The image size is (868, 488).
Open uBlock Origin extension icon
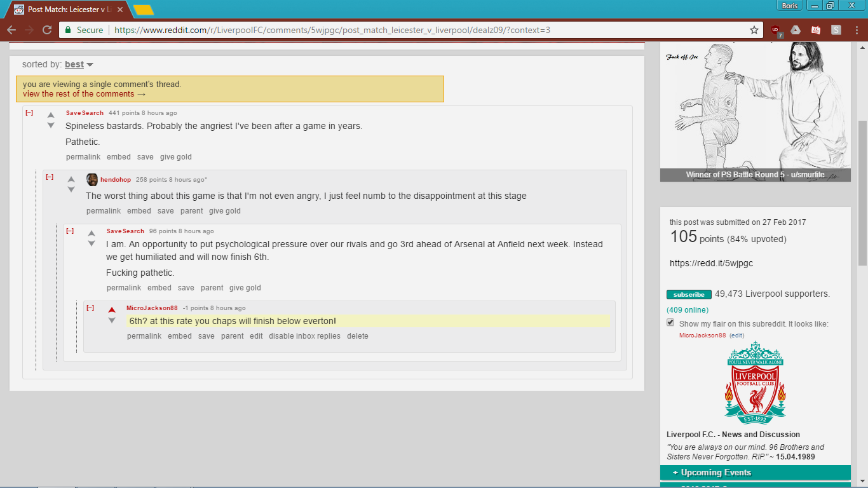[x=776, y=30]
